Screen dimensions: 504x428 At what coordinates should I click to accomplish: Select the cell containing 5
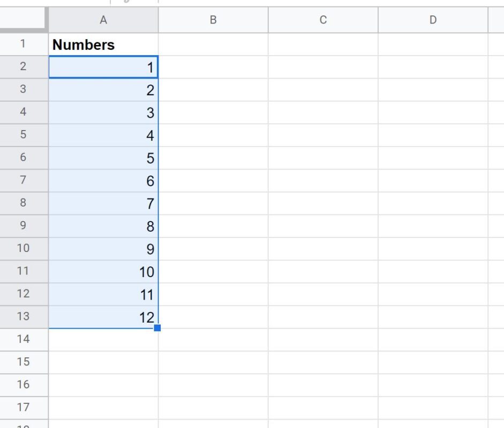coord(103,158)
